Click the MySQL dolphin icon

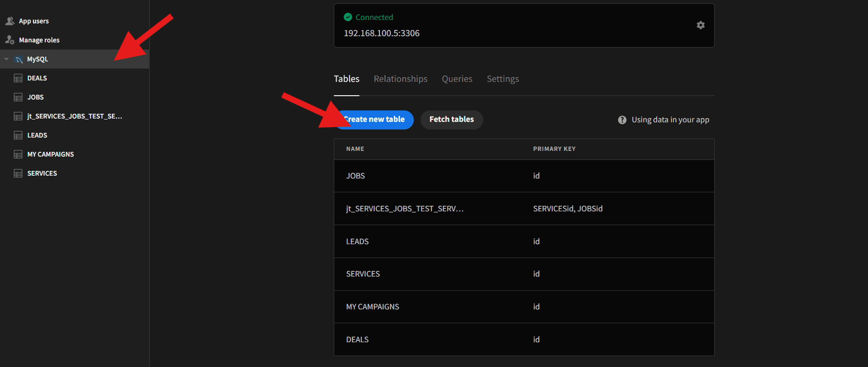19,60
